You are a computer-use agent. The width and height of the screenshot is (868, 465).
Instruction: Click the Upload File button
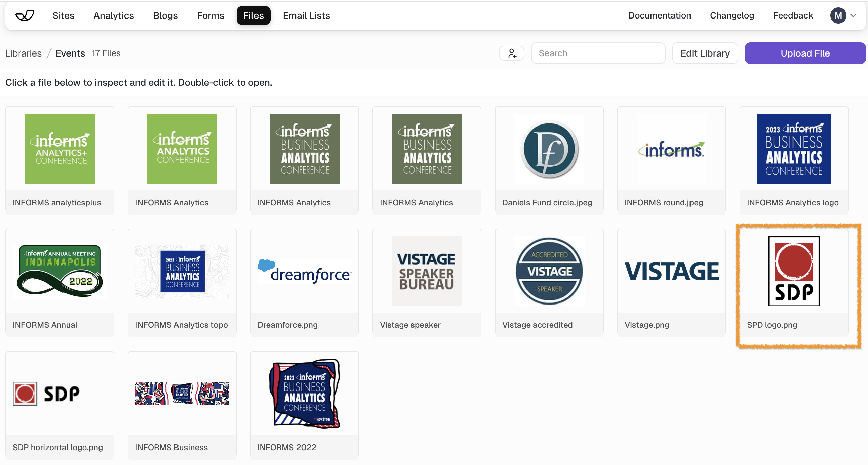coord(805,53)
